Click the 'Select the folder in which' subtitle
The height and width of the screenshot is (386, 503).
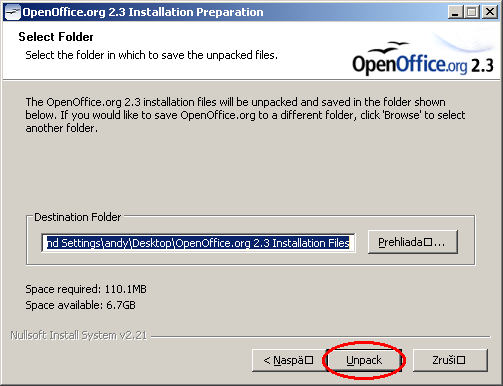point(152,55)
